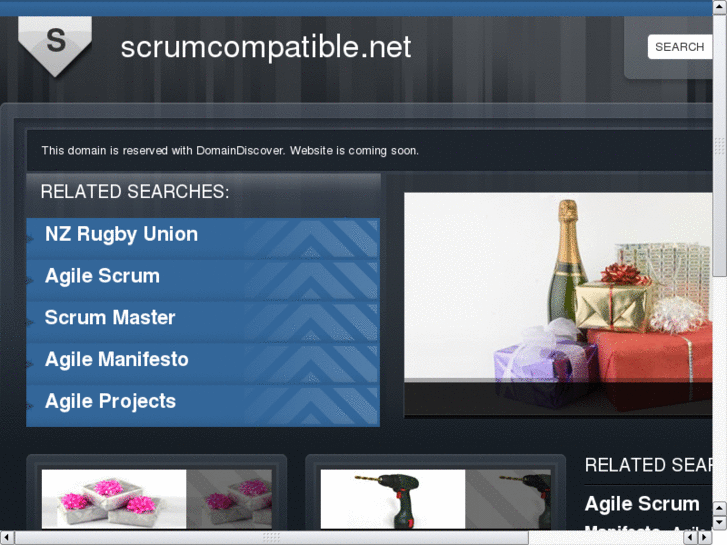
Task: Click the horizontal scrollbar right arrow
Action: (x=705, y=538)
